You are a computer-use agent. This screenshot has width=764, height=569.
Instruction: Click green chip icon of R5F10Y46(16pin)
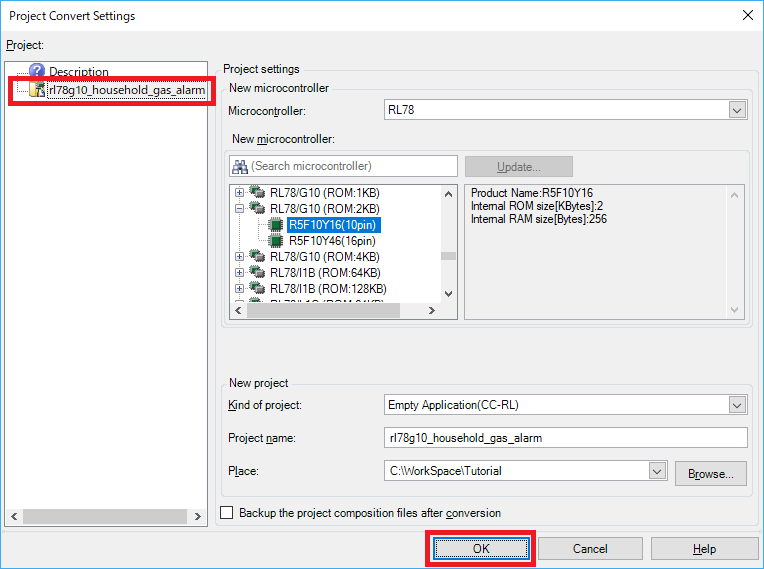276,241
